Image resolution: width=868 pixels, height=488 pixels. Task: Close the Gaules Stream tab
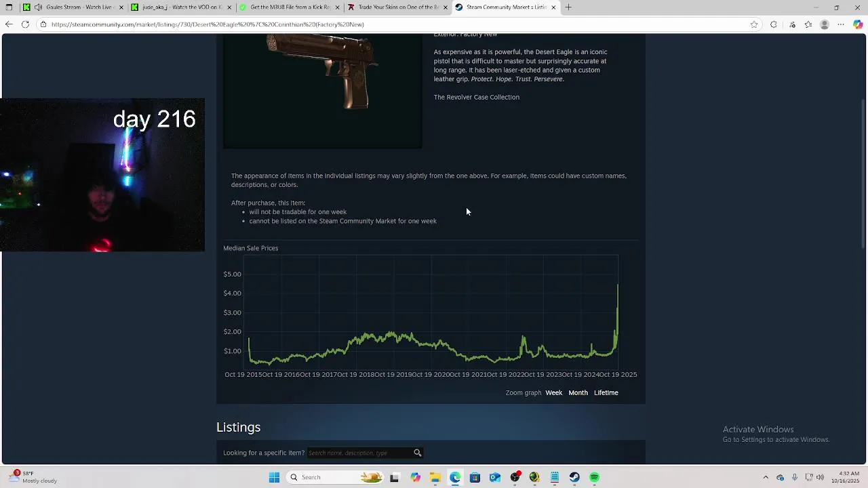(121, 7)
